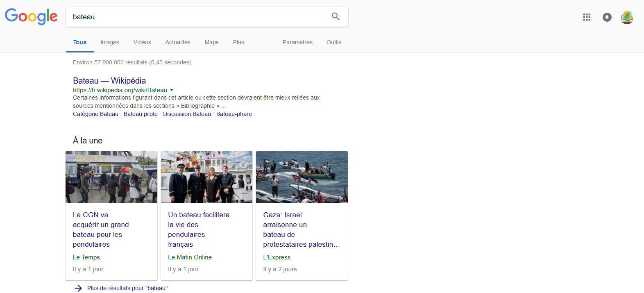Screen dimensions: 644x293
Task: Click the 'Le Matin Online' source label
Action: pyautogui.click(x=190, y=257)
